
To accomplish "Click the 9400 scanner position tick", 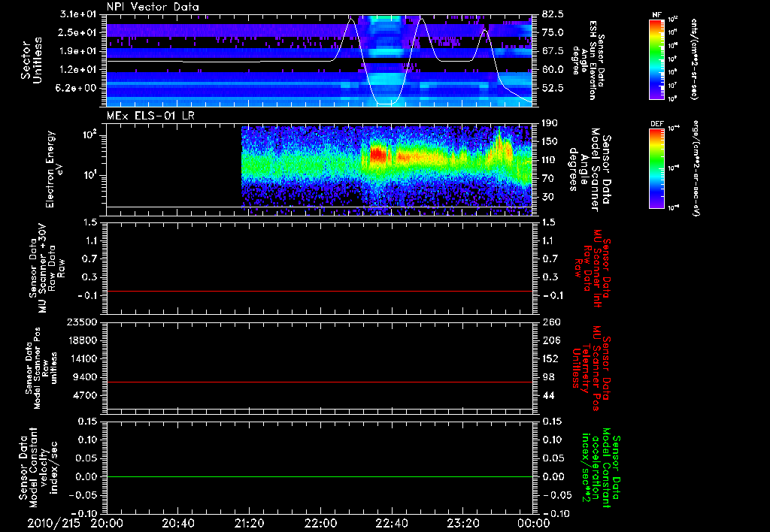I will point(86,377).
